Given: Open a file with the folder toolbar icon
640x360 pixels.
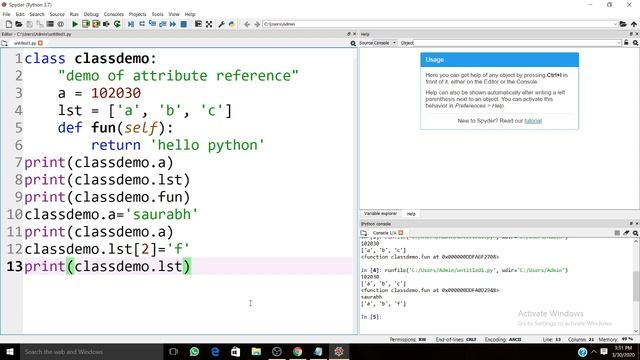Looking at the screenshot, I should pyautogui.click(x=19, y=24).
